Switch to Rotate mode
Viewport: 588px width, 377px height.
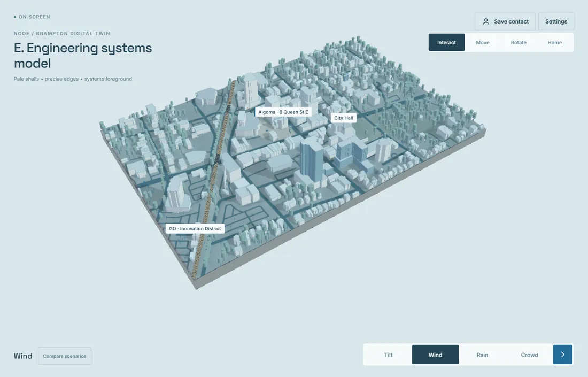point(519,42)
